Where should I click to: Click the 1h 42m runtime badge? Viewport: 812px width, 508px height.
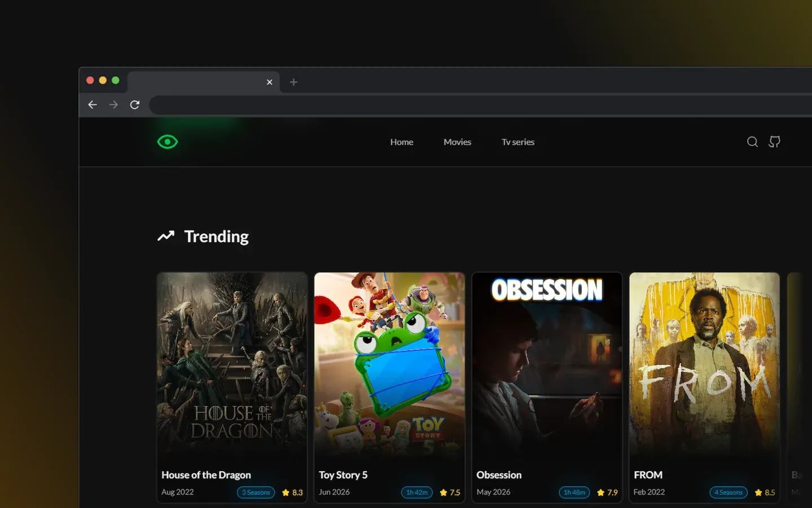pos(417,492)
